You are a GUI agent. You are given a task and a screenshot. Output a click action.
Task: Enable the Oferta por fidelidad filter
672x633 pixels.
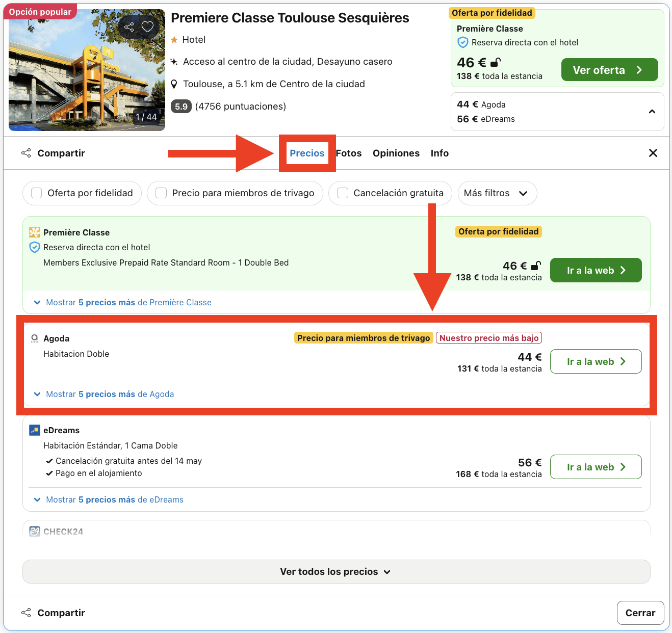click(36, 193)
